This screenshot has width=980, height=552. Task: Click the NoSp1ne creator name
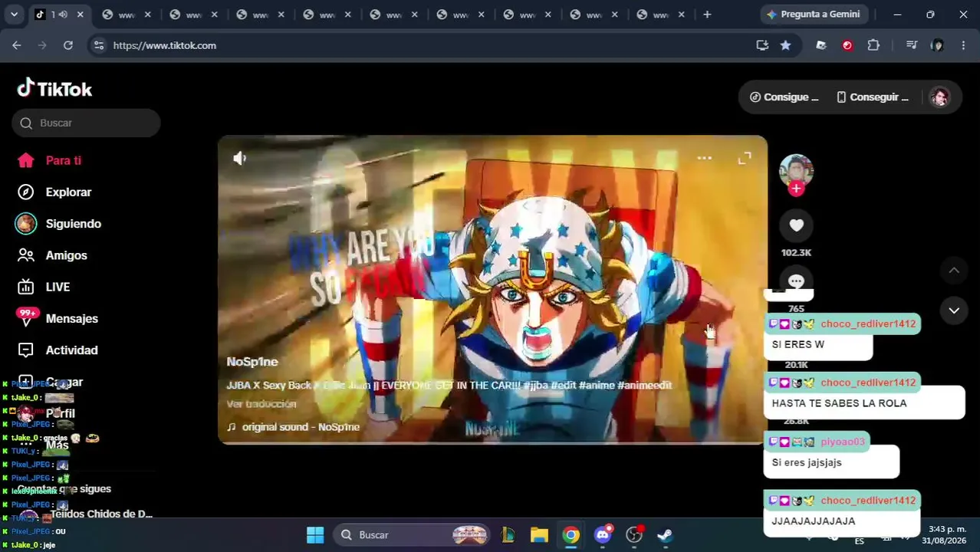[x=252, y=361]
